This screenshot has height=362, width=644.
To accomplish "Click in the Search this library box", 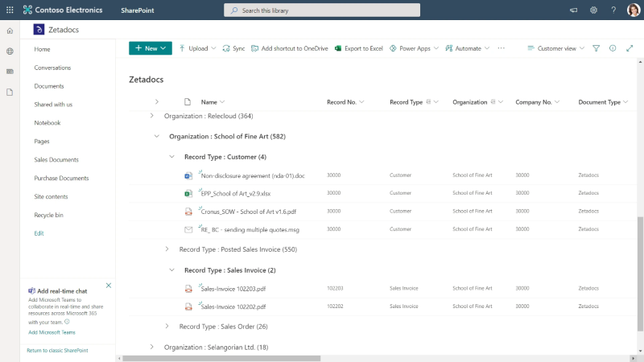I will pyautogui.click(x=322, y=10).
